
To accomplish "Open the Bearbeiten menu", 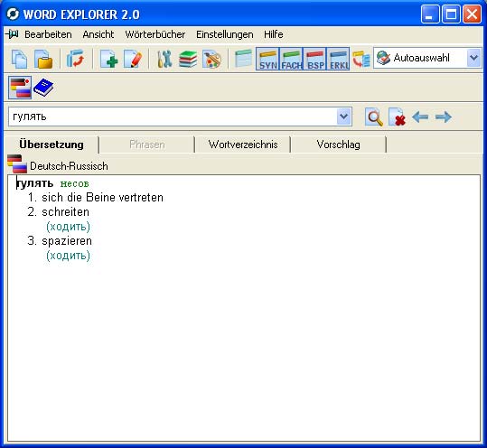I will 48,34.
